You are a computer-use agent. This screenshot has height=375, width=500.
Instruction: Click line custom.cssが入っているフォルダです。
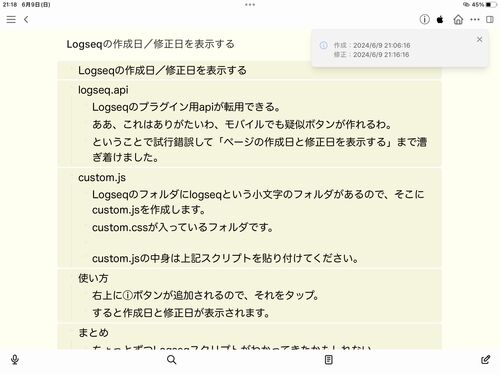click(183, 228)
